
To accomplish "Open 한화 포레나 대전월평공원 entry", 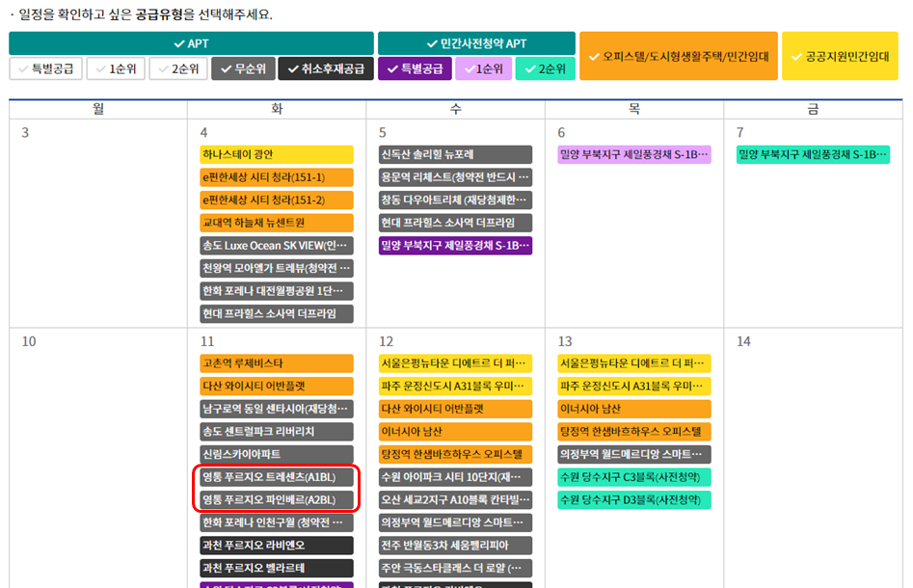I will pyautogui.click(x=277, y=290).
